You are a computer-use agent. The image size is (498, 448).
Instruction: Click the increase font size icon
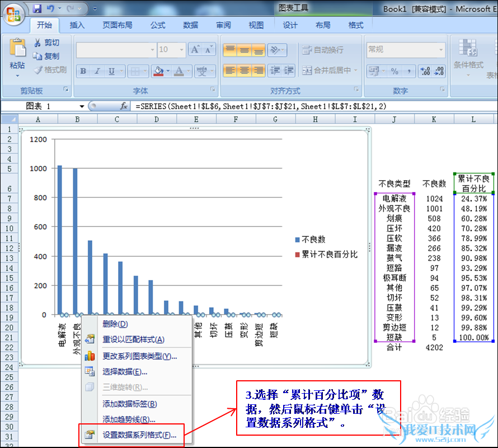[195, 50]
